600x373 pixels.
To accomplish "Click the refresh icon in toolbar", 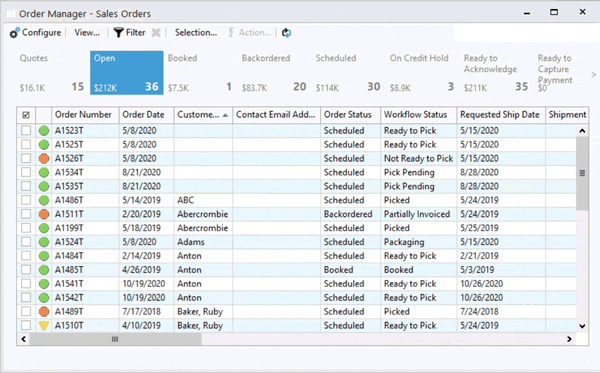I will (x=286, y=33).
